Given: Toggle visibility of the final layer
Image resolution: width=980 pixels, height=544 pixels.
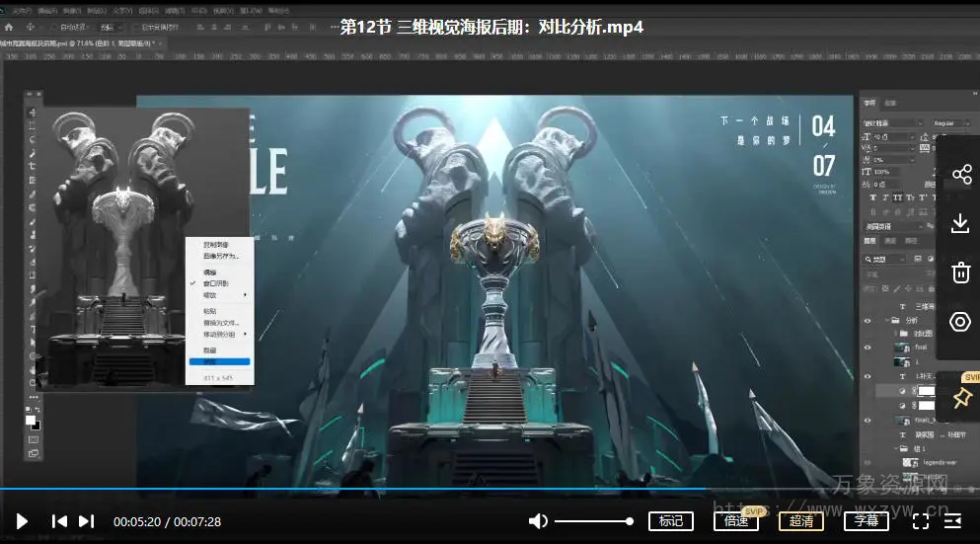Looking at the screenshot, I should (x=867, y=349).
